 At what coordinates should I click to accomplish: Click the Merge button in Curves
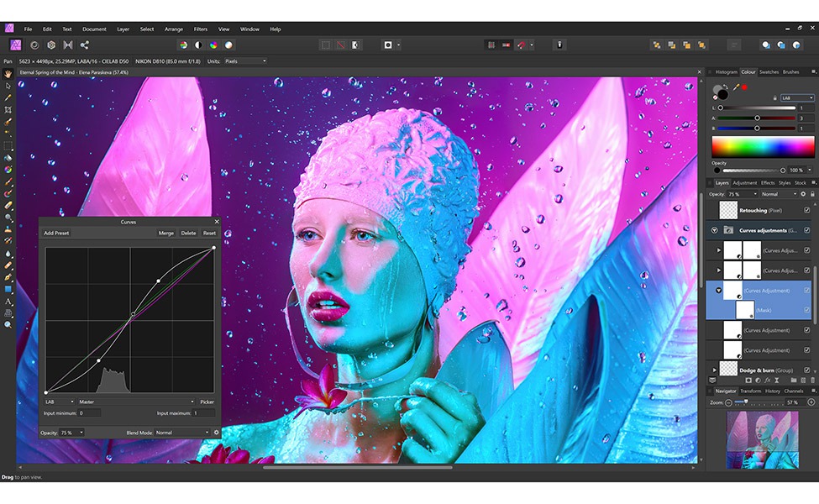[x=166, y=233]
